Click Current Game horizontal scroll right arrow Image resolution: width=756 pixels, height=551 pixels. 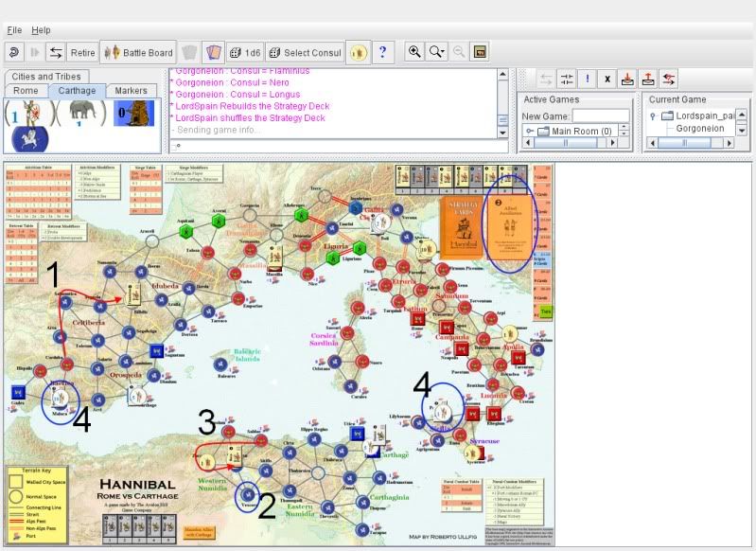click(730, 143)
